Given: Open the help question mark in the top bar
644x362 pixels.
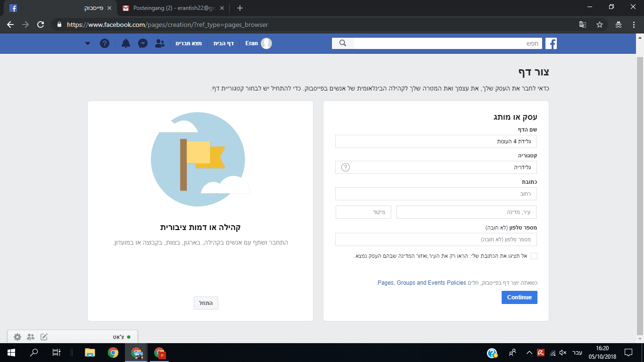Looking at the screenshot, I should (105, 43).
